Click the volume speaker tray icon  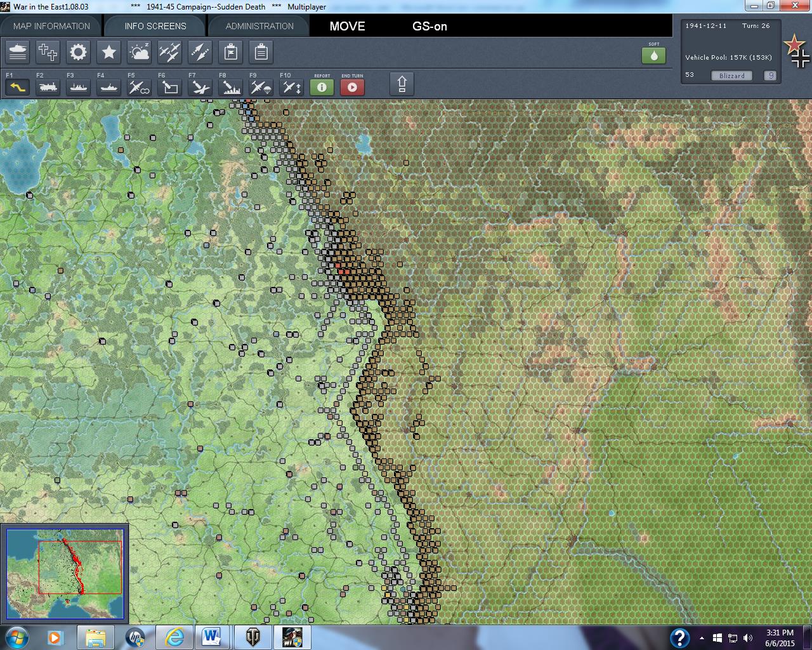[x=747, y=638]
